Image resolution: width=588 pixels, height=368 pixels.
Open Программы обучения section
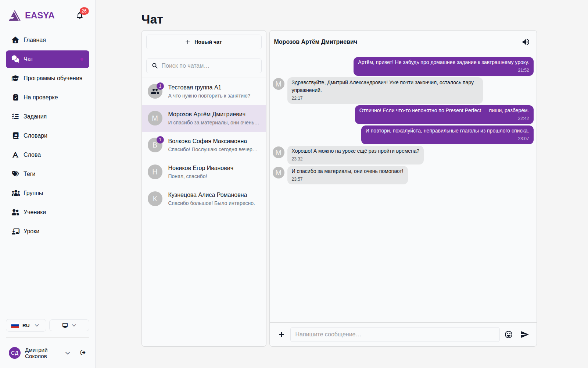point(47,78)
